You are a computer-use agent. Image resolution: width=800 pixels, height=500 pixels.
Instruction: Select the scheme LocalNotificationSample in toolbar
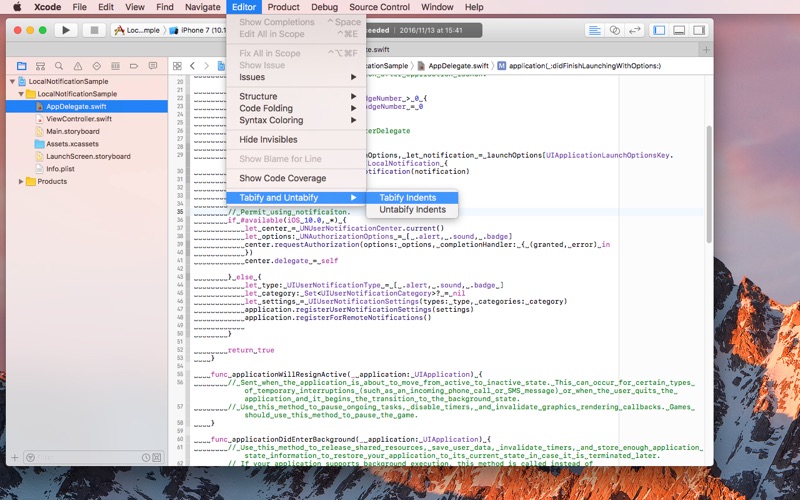[137, 30]
